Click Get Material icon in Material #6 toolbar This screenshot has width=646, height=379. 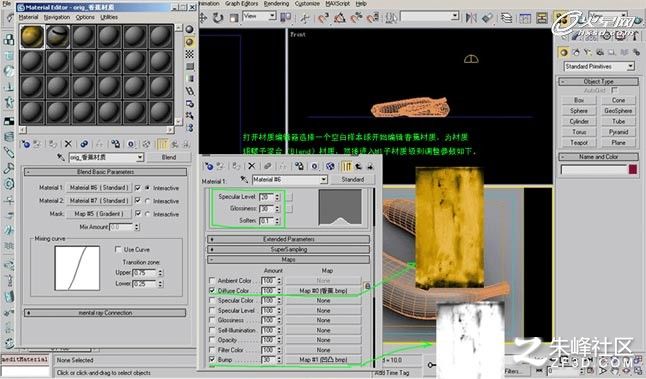click(x=209, y=166)
